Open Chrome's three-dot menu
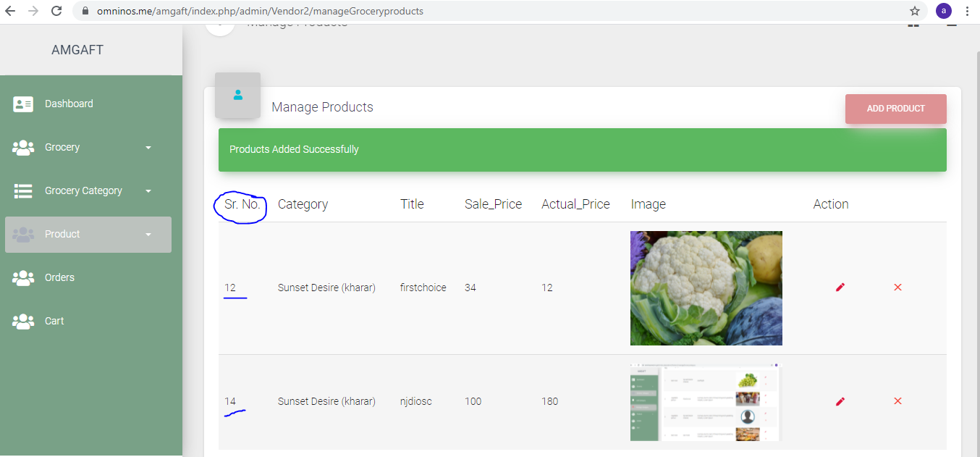 pyautogui.click(x=968, y=11)
